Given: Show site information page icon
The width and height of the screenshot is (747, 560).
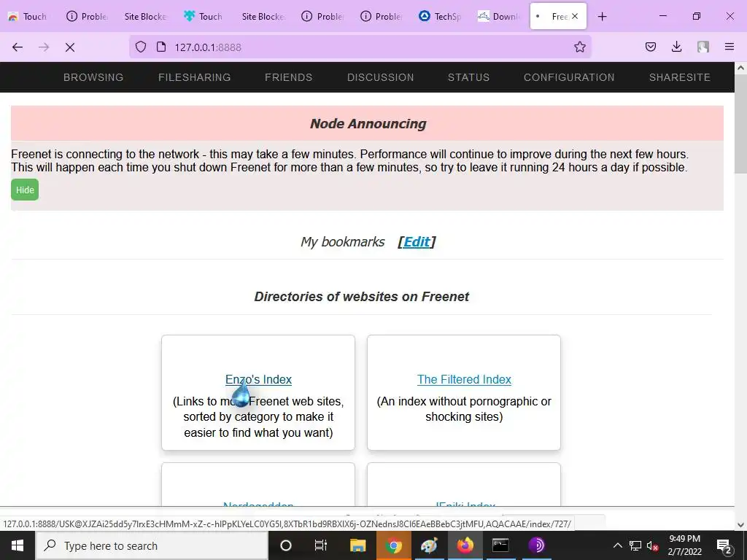Looking at the screenshot, I should 161,47.
